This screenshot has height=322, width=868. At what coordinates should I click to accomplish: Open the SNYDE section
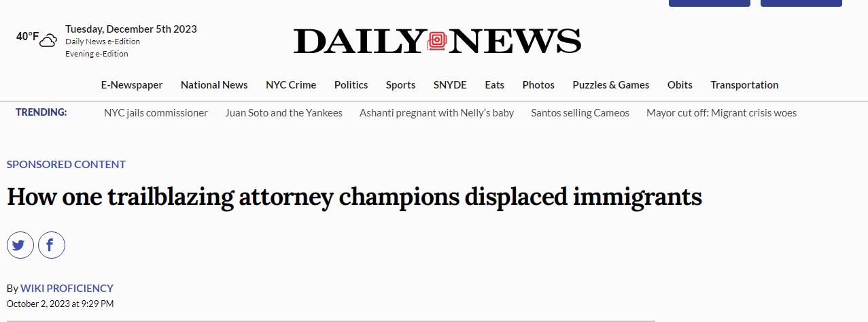pos(450,85)
